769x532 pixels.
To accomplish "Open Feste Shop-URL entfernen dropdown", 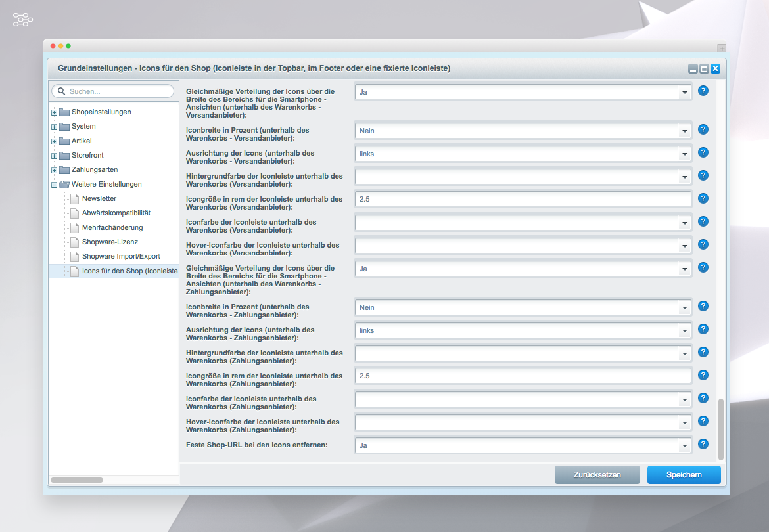I will [x=685, y=446].
